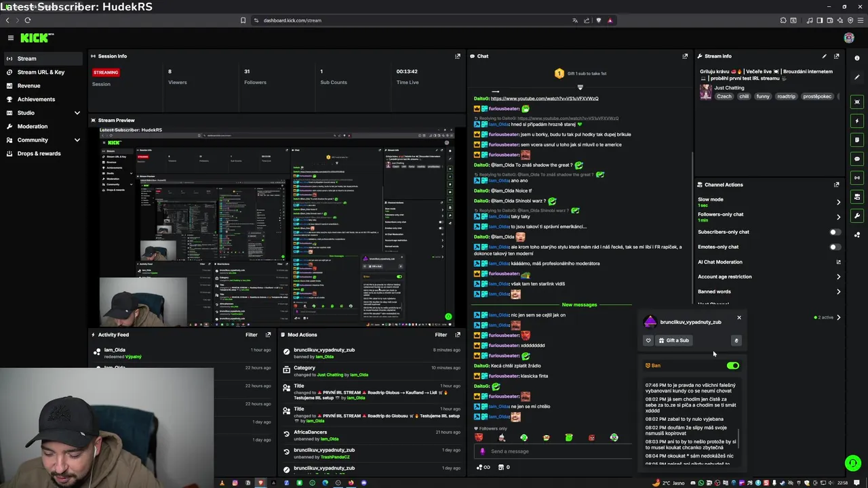Click the Czech stream tag
868x488 pixels.
tap(724, 96)
